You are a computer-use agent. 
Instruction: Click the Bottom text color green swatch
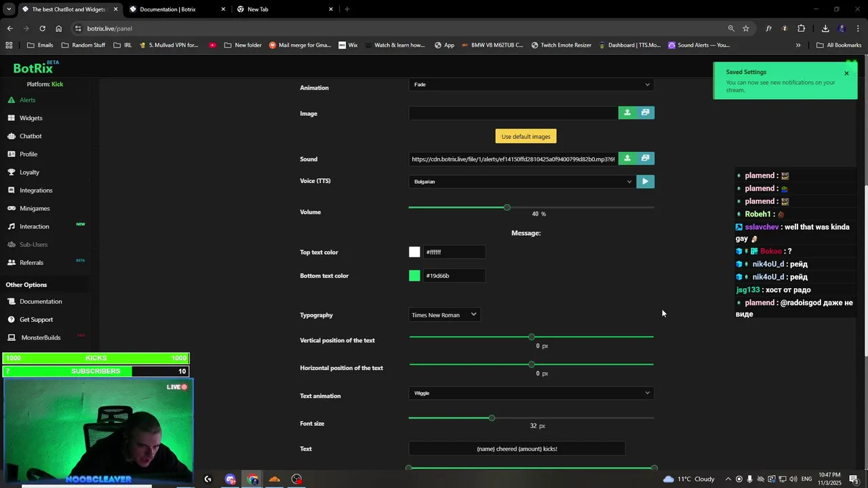point(414,276)
